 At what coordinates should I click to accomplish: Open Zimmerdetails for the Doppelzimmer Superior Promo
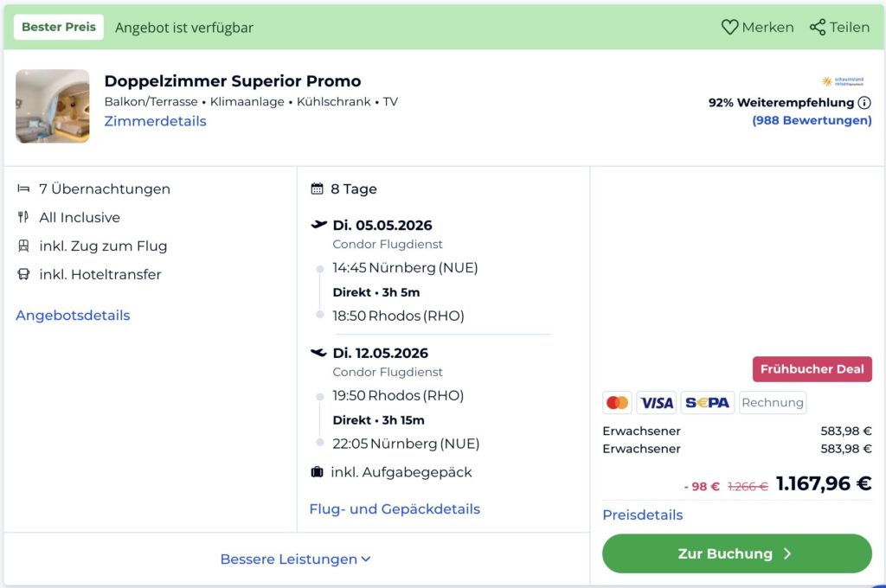tap(155, 121)
